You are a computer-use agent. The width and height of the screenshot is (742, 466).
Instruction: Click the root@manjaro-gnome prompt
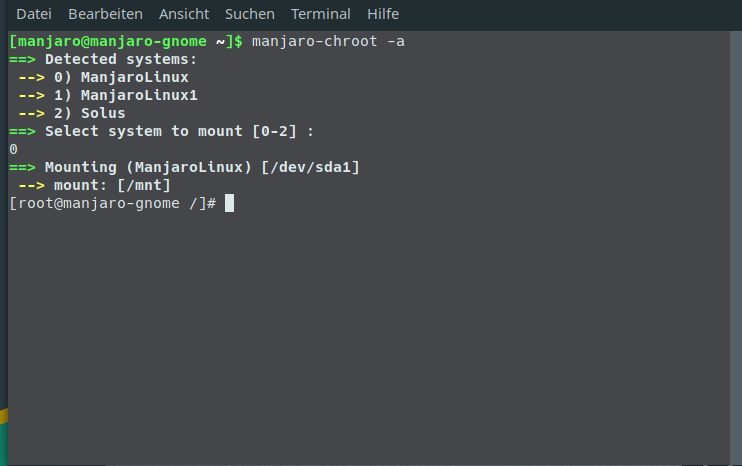tap(112, 203)
